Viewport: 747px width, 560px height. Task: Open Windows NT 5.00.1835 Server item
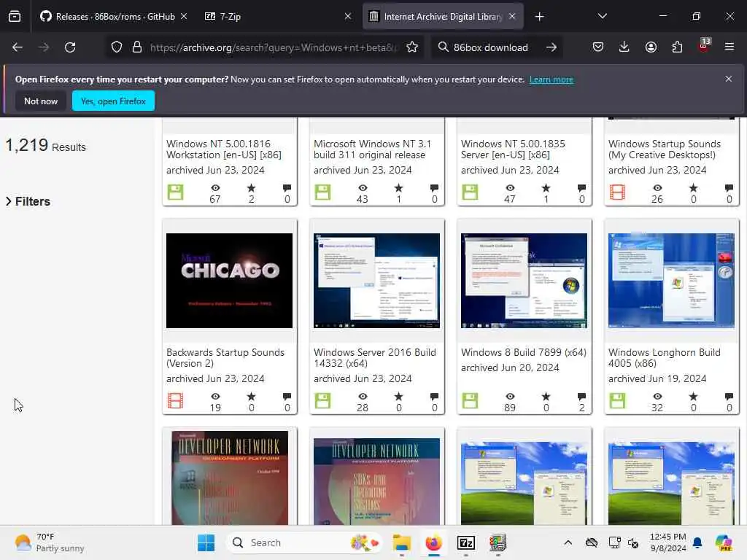pos(513,149)
